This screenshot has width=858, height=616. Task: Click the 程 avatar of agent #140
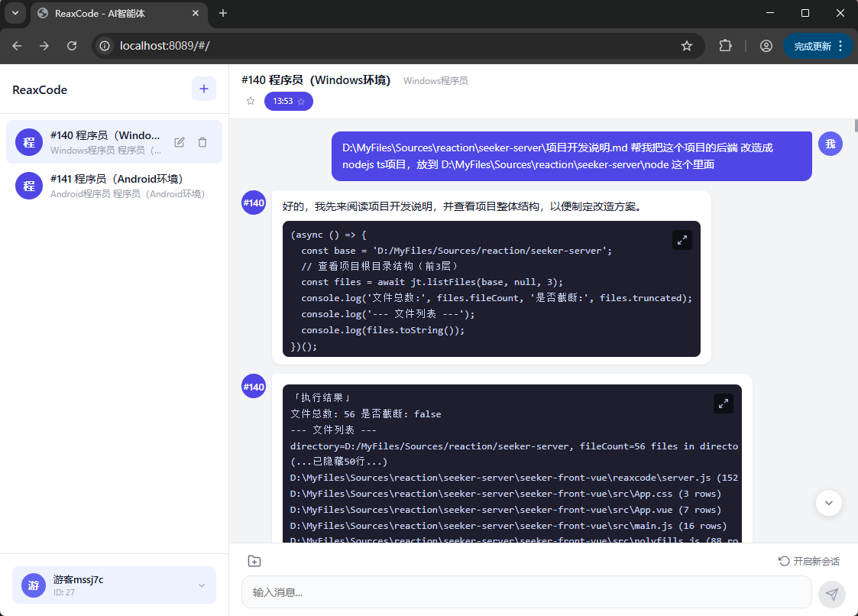pos(29,142)
